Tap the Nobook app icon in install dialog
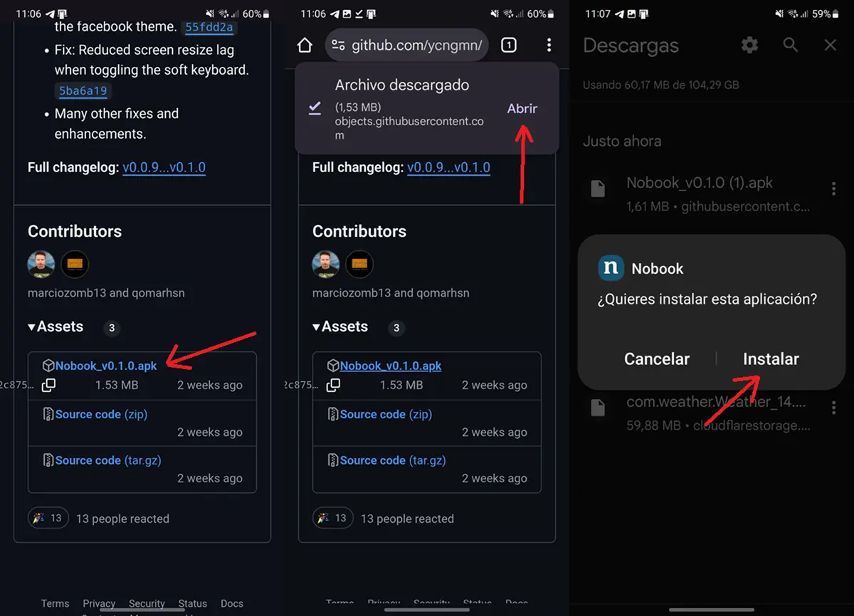Screen dimensions: 854x616 tap(611, 268)
